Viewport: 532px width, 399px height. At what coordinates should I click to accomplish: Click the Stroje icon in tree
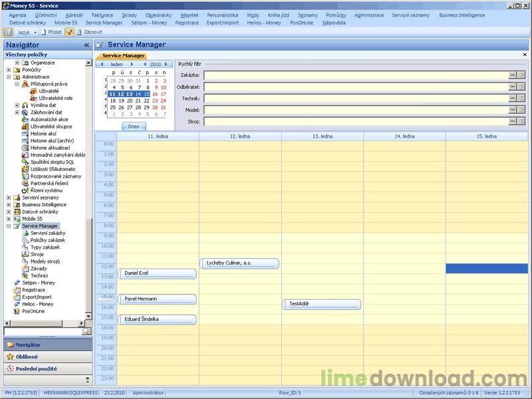[x=25, y=255]
